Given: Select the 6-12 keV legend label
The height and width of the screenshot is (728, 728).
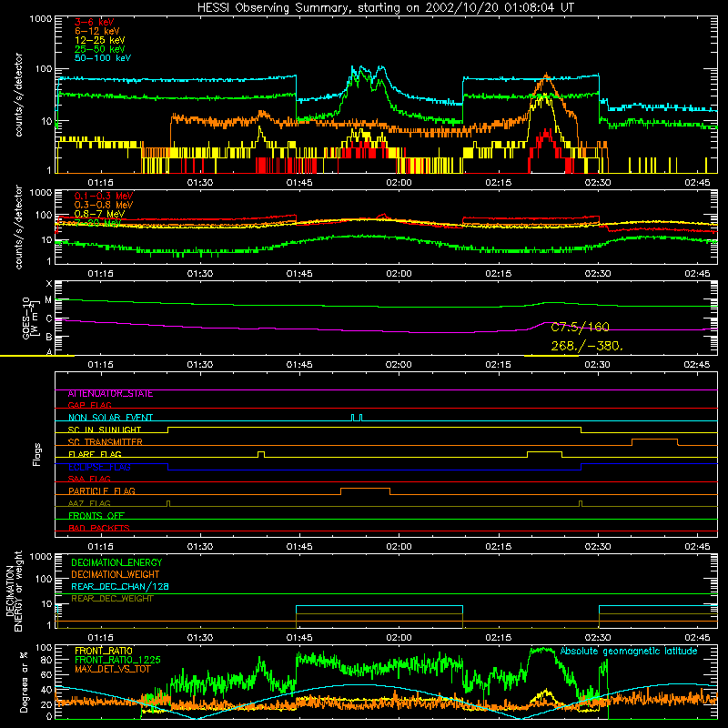Looking at the screenshot, I should point(97,31).
